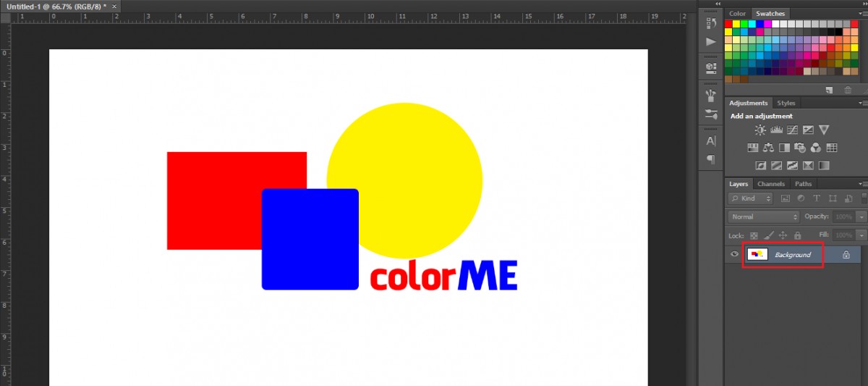Add an Exposure adjustment
The width and height of the screenshot is (868, 386).
click(x=808, y=130)
